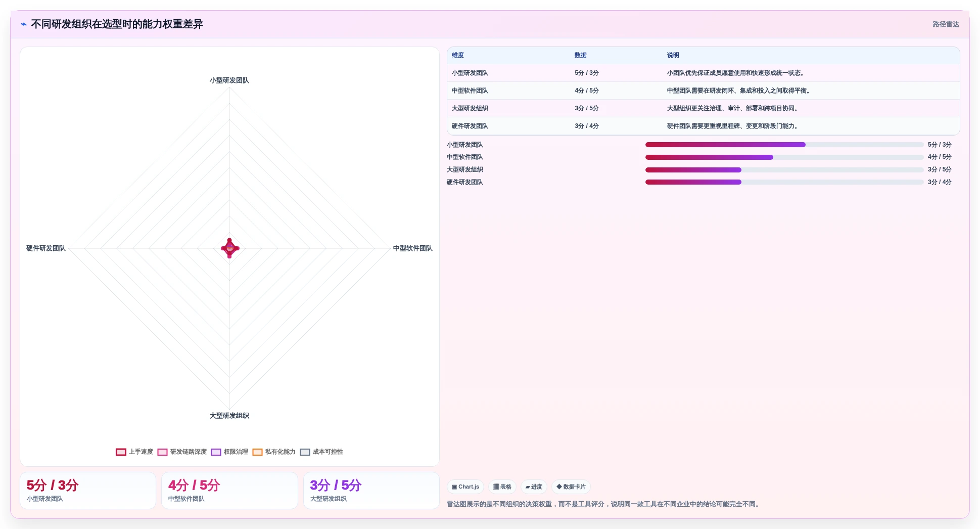Click the 小型研发团队 progress bar
This screenshot has width=980, height=529.
784,145
